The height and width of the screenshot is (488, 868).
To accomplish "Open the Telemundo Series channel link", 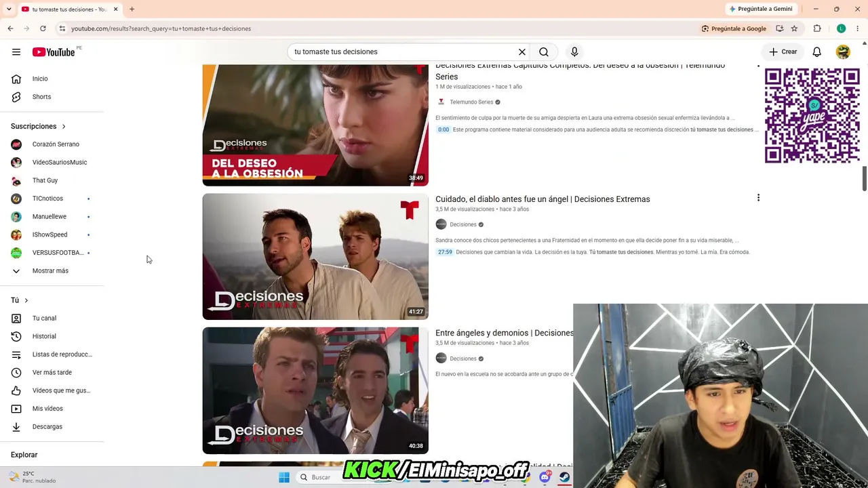I will tap(471, 102).
